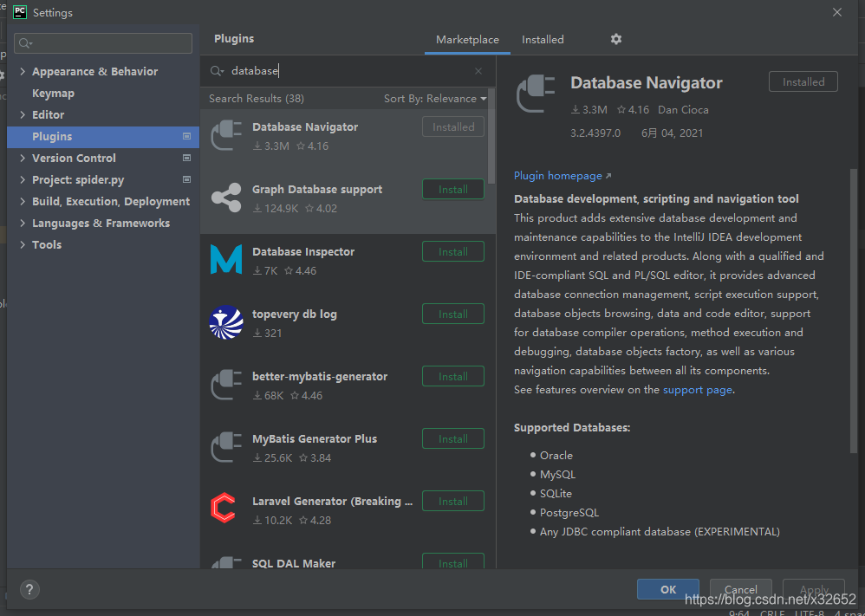Click Installed button in plugin details header
Viewport: 865px width, 616px height.
coord(803,81)
